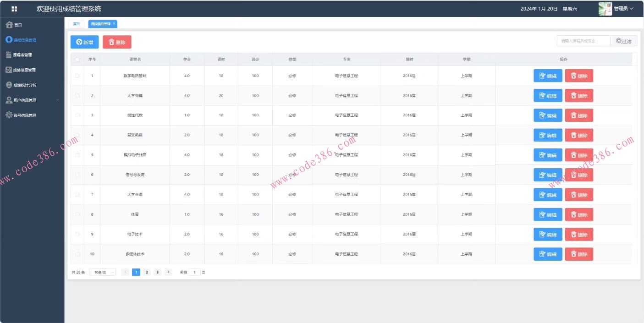
Task: Click the next page arrow in pagination
Action: pyautogui.click(x=168, y=272)
